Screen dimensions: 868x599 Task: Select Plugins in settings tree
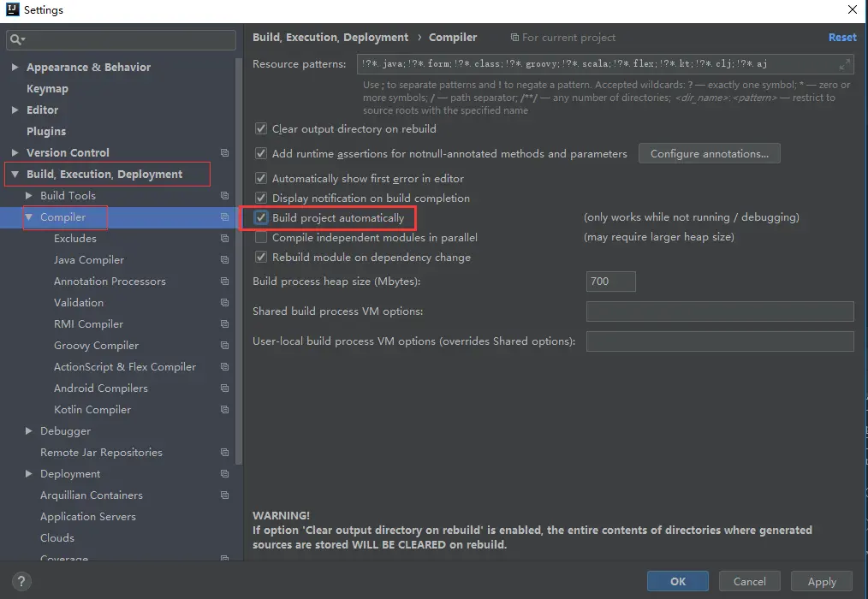[46, 131]
